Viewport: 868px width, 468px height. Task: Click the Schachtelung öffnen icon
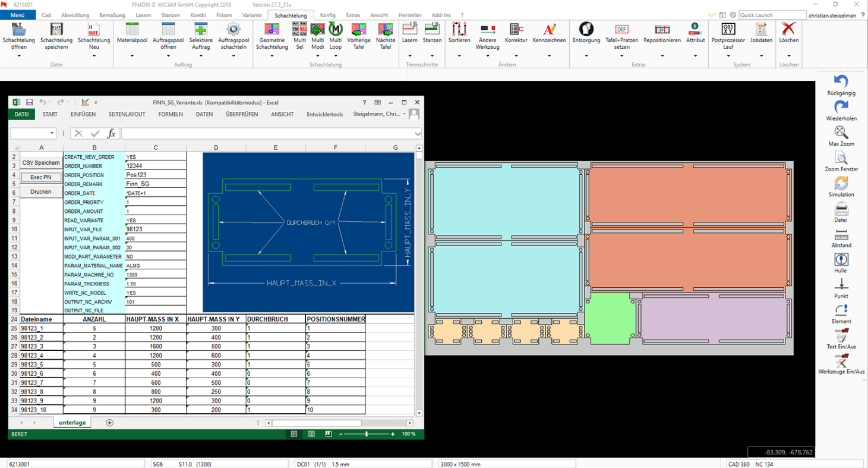[19, 29]
